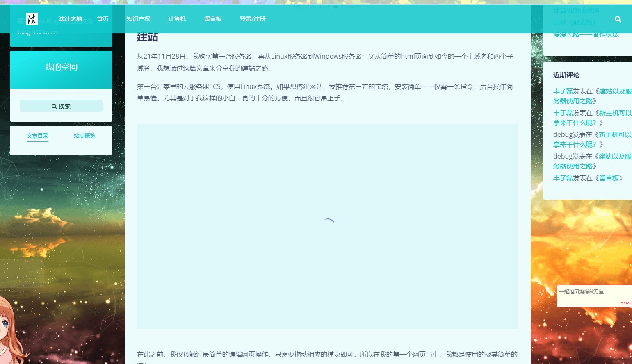
Task: Click the 法计之地 site title
Action: (70, 19)
